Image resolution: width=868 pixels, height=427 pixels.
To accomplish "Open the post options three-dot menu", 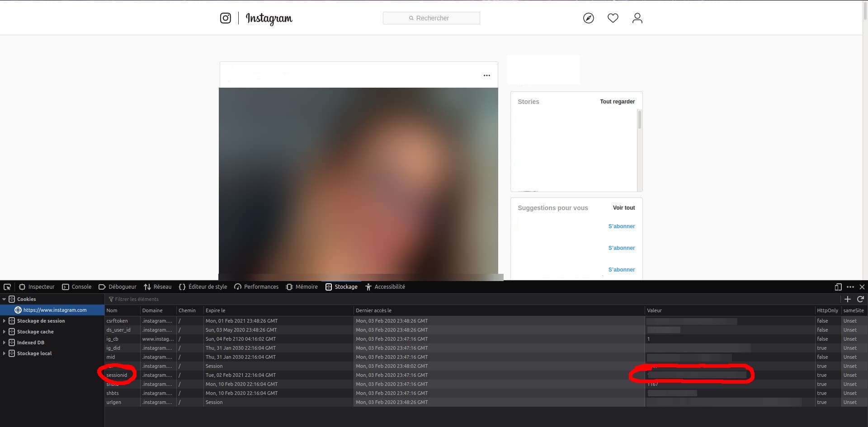I will [486, 75].
